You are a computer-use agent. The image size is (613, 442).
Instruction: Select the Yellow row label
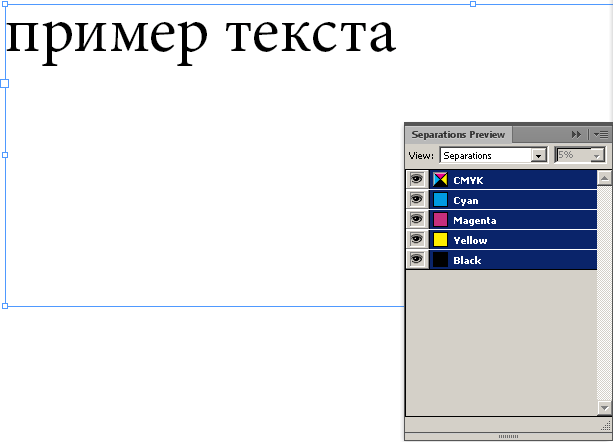(470, 240)
